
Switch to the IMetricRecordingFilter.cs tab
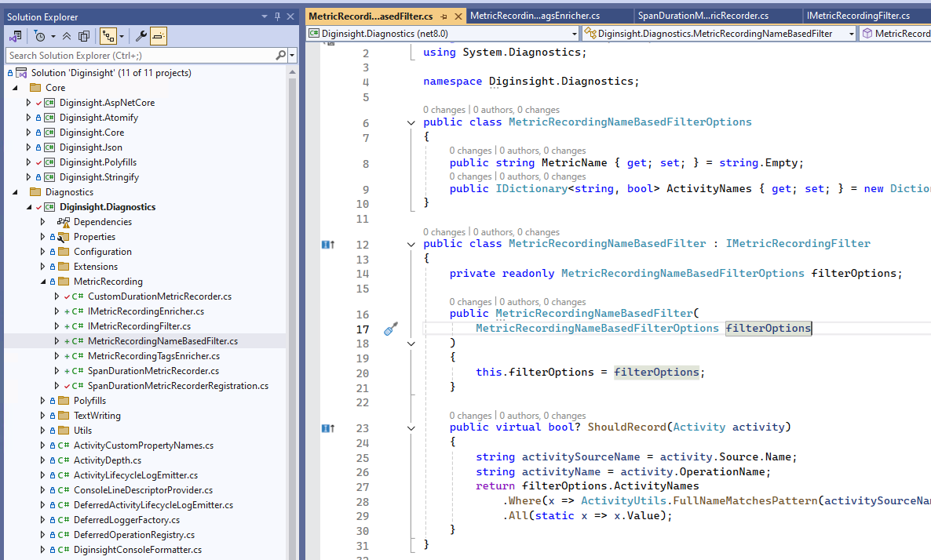(x=857, y=16)
